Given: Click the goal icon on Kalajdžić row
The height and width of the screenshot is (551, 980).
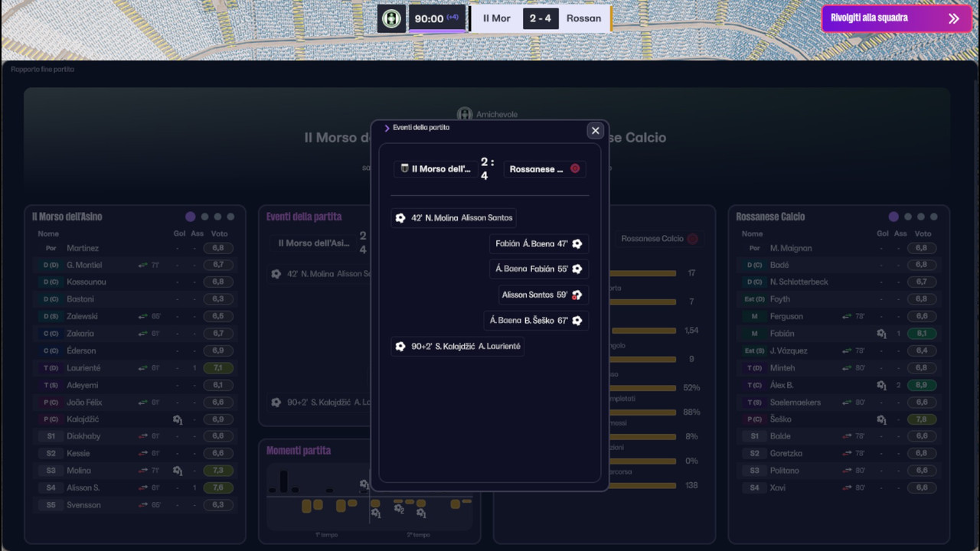Looking at the screenshot, I should point(178,419).
